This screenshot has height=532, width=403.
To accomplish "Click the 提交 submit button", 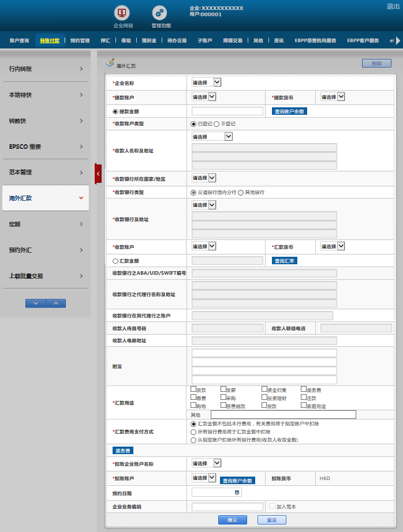I will [232, 520].
